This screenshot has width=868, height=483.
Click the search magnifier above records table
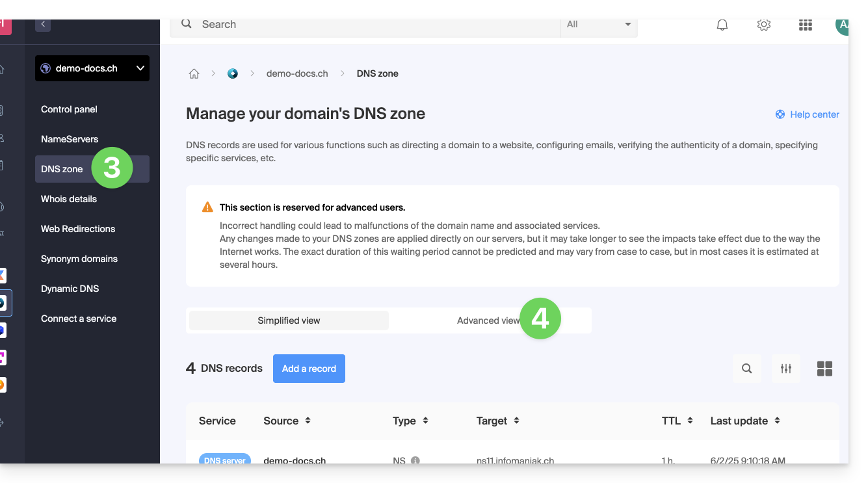746,369
